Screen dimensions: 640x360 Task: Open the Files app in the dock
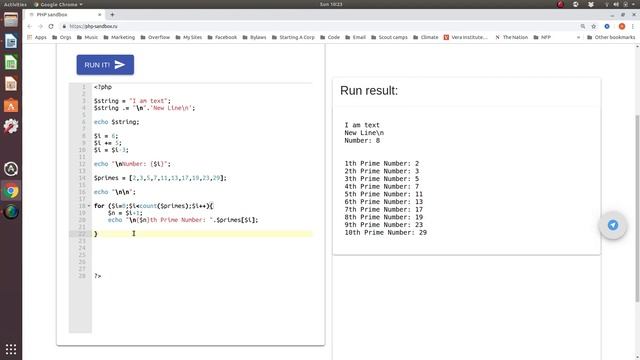11,20
